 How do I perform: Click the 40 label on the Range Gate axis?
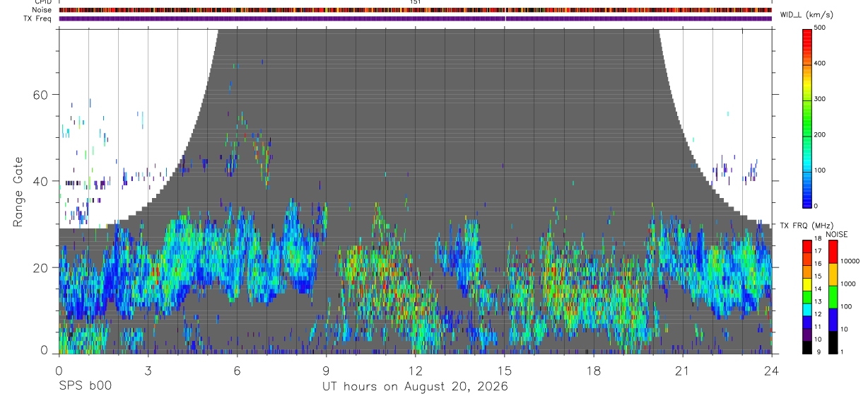click(x=42, y=181)
